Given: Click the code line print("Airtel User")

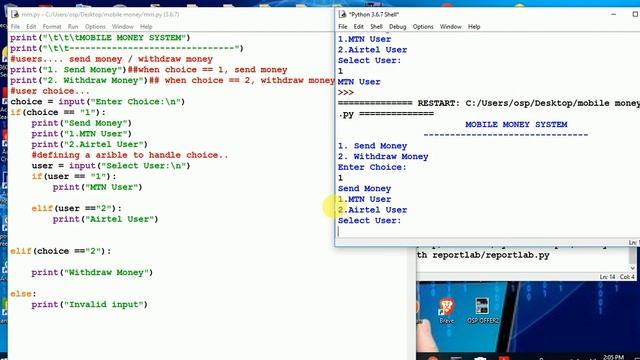Looking at the screenshot, I should 105,219.
